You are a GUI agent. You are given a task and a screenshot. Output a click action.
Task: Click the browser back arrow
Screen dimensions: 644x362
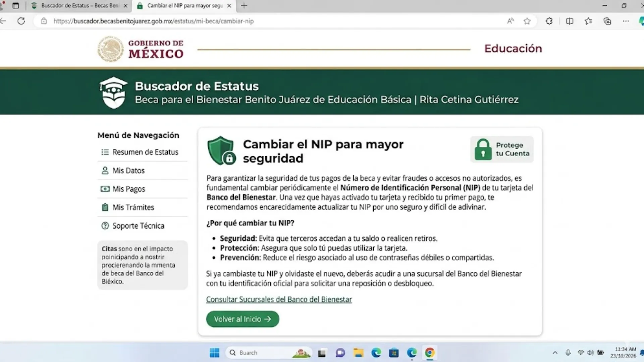(3, 21)
